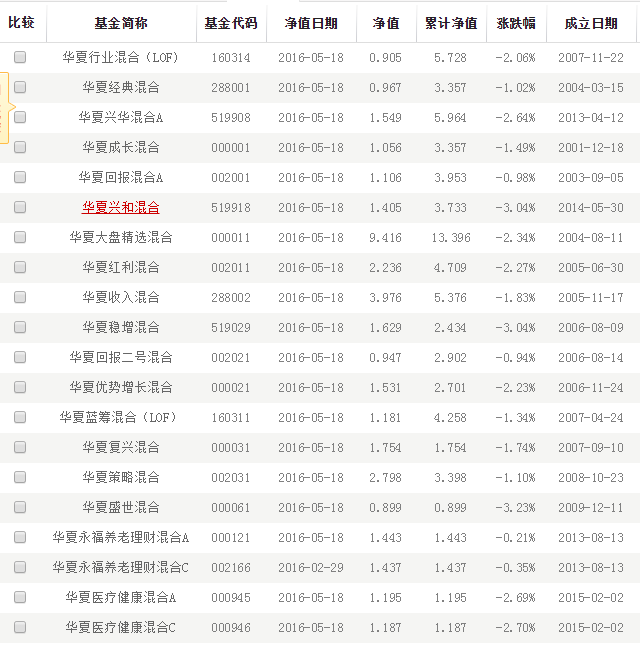Open the 华夏回报二号混合 fund link
This screenshot has width=640, height=646.
pos(121,357)
